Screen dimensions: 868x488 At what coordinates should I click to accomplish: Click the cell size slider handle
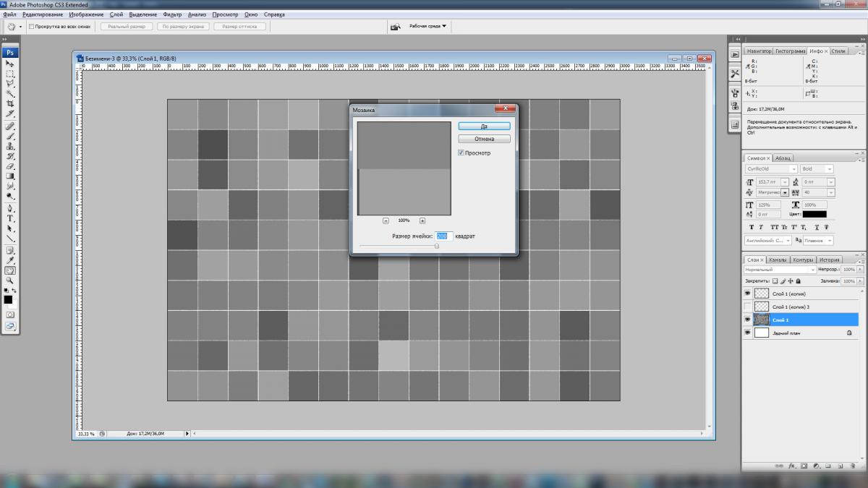pos(436,246)
